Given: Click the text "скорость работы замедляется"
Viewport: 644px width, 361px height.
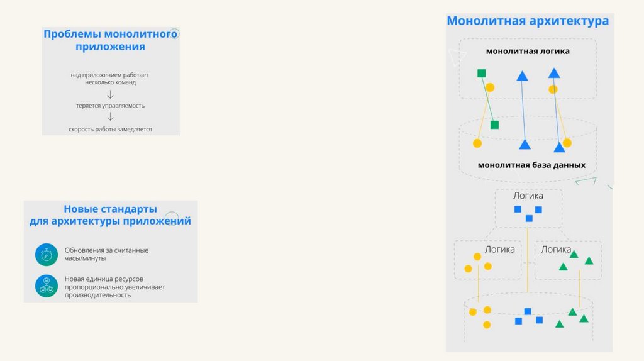Looking at the screenshot, I should pyautogui.click(x=111, y=130).
